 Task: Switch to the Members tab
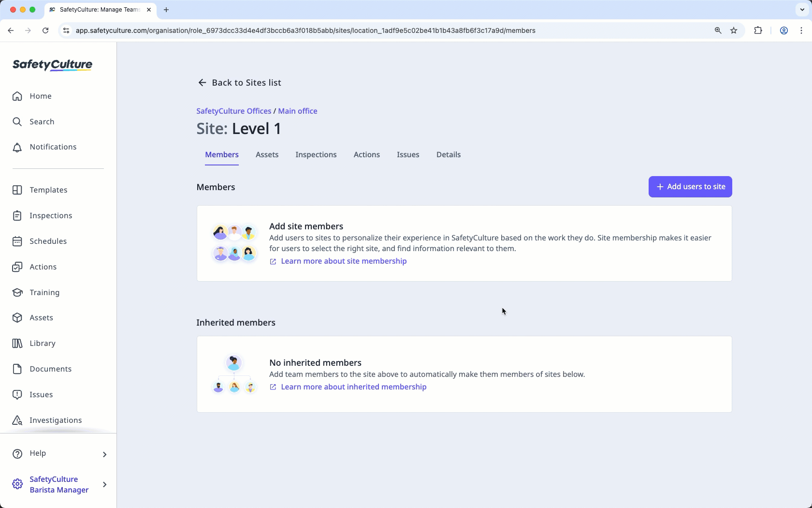point(222,155)
